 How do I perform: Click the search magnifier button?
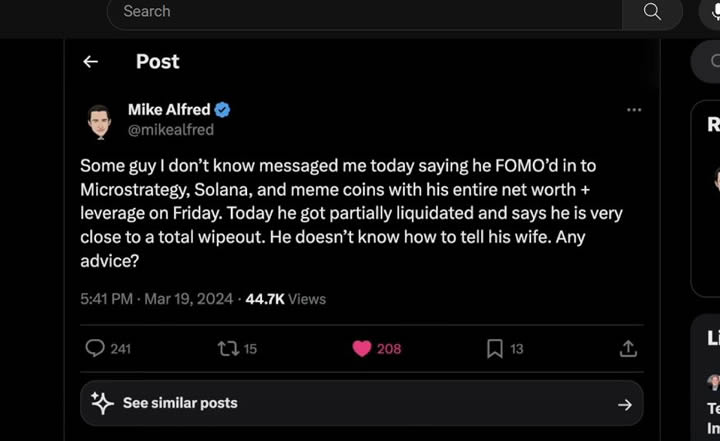652,12
